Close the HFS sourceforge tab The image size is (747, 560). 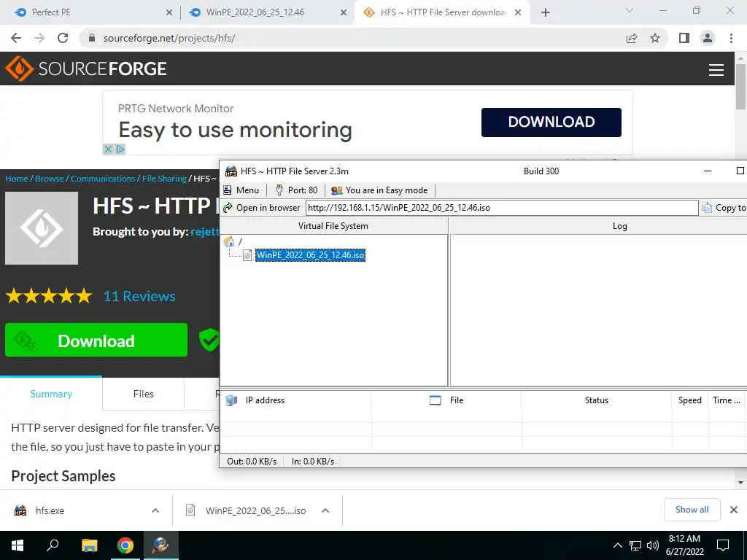coord(518,13)
